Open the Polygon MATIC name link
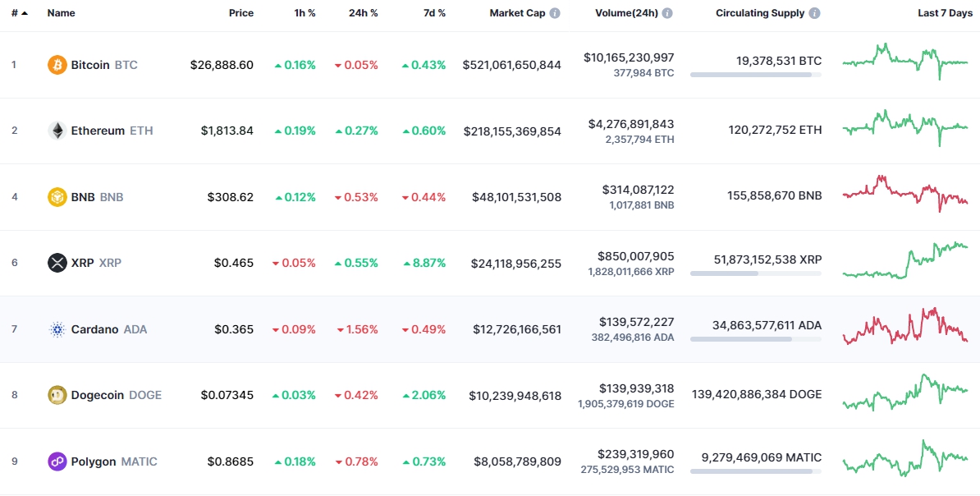The height and width of the screenshot is (496, 980). (x=114, y=462)
